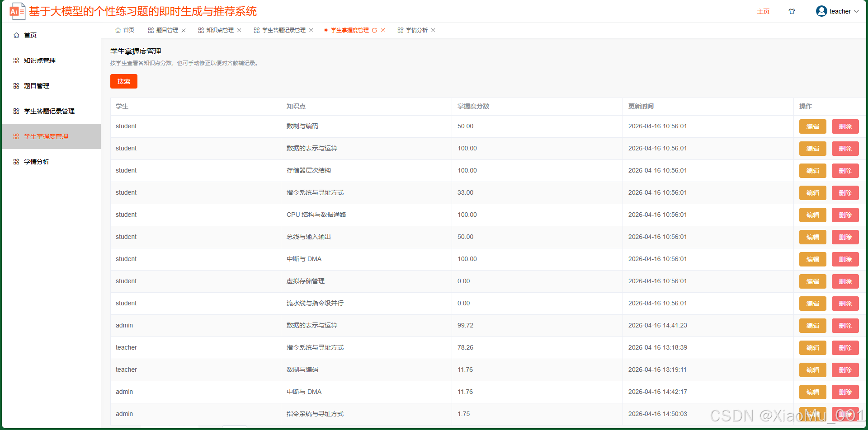Edit the teacher 数制与编码 row
The width and height of the screenshot is (868, 430).
point(813,370)
